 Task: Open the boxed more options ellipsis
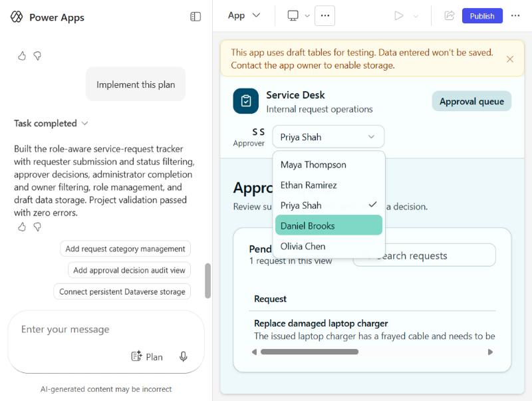point(325,15)
